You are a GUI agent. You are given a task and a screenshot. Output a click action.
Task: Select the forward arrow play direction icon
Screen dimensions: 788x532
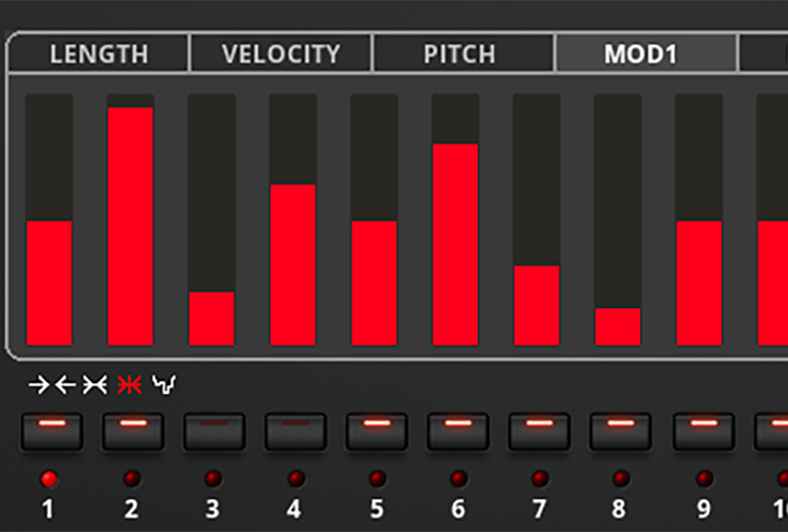[38, 385]
